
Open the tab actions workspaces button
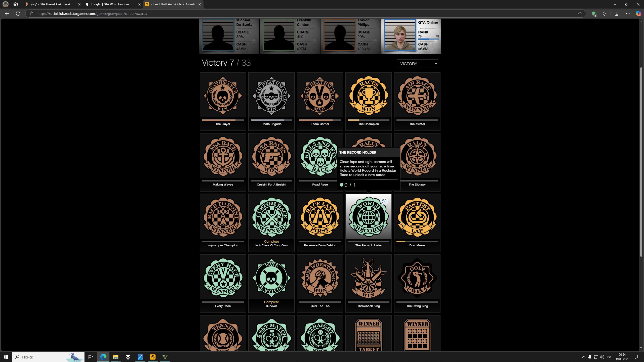click(x=16, y=4)
